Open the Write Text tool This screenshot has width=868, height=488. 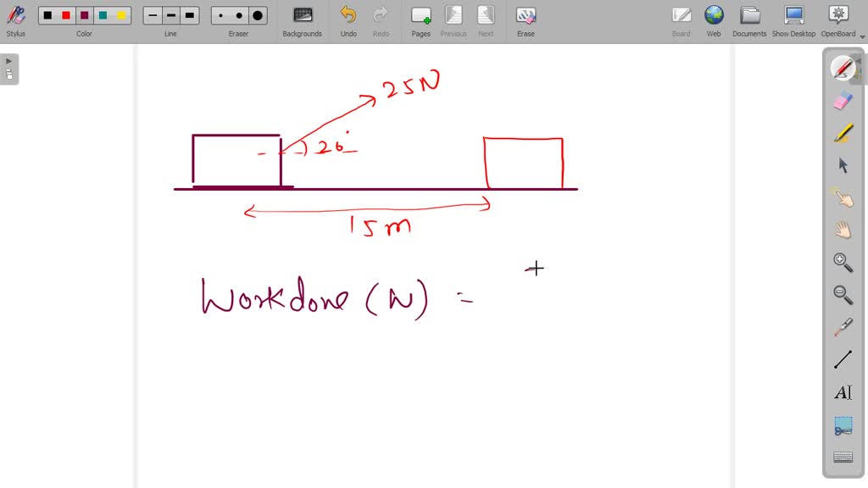[843, 392]
